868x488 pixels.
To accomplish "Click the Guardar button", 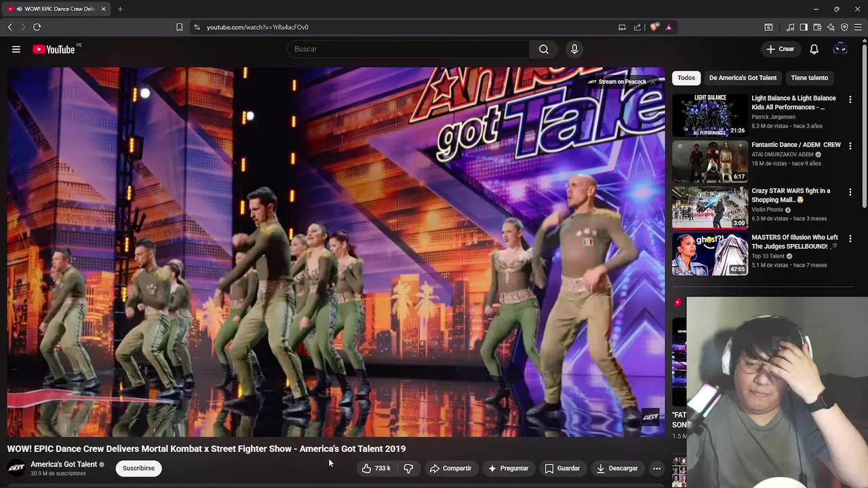I will [x=562, y=468].
